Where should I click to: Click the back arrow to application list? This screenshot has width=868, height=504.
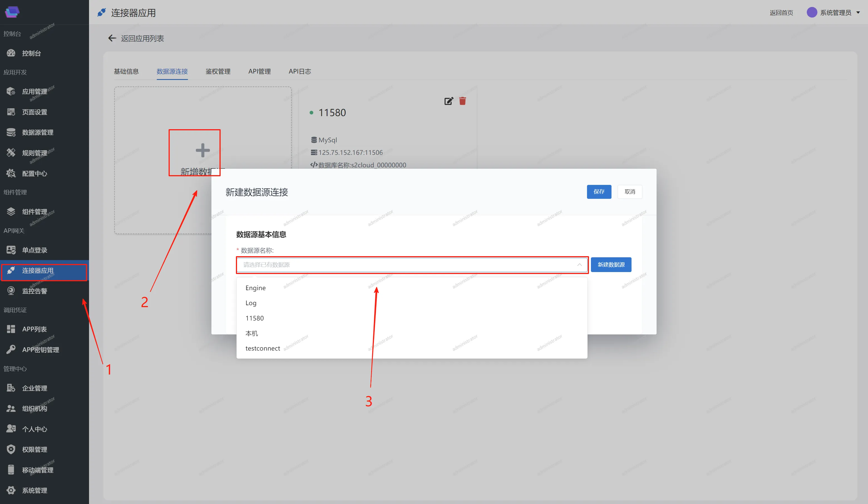pos(112,38)
